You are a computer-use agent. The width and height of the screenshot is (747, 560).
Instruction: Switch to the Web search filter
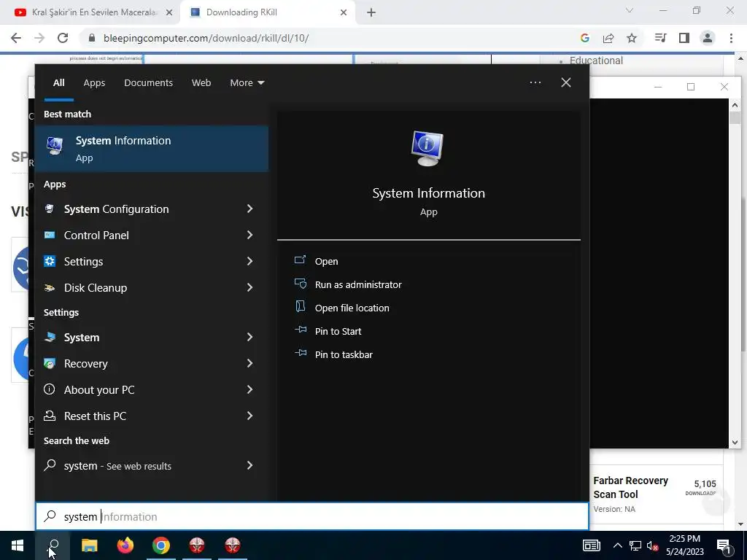201,83
